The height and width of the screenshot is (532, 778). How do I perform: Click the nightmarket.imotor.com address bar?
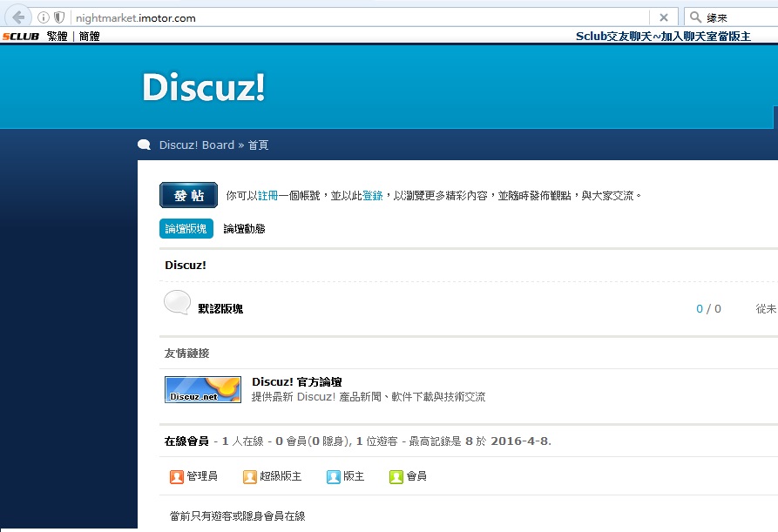coord(361,17)
